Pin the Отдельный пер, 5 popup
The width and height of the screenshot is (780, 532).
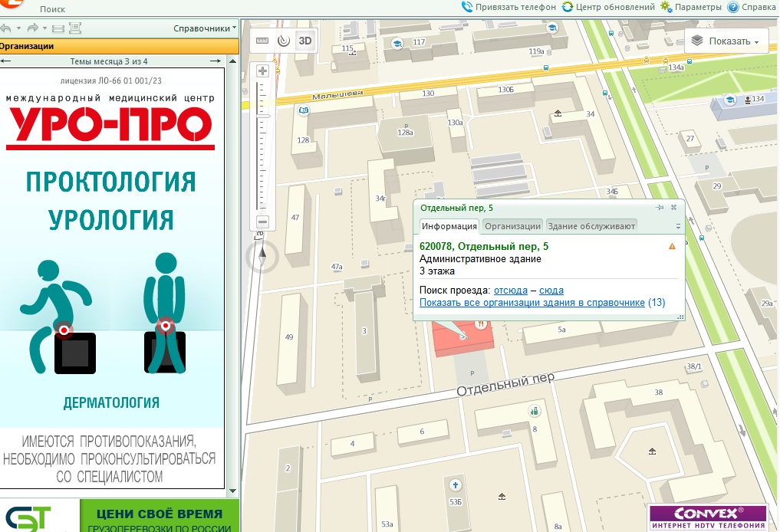pos(660,207)
